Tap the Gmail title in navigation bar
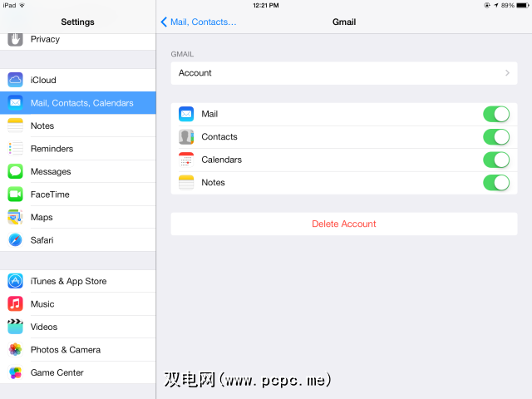Viewport: 532px width, 399px height. 344,22
